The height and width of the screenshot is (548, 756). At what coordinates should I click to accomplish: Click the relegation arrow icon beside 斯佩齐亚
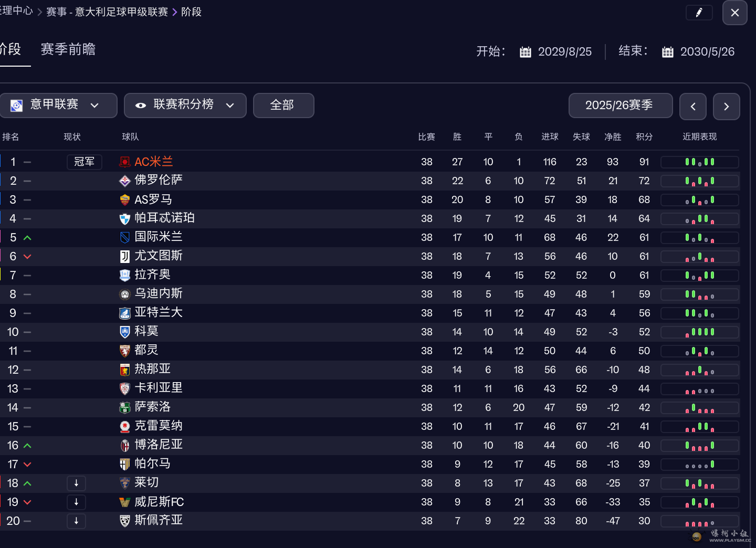click(76, 521)
